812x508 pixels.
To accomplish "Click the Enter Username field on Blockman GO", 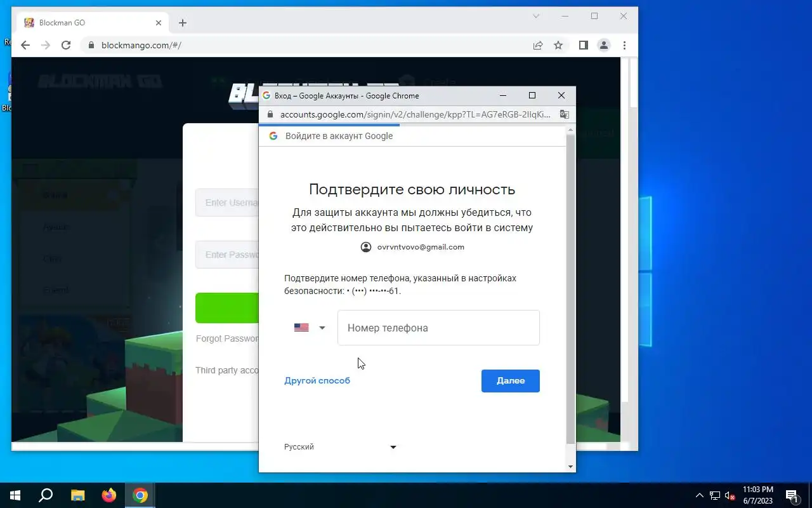I will coord(226,203).
